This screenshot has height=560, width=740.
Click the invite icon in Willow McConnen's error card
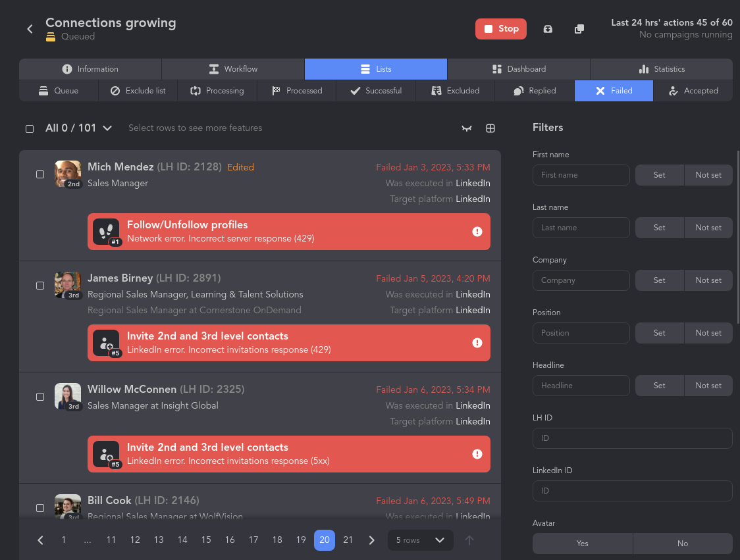(106, 454)
